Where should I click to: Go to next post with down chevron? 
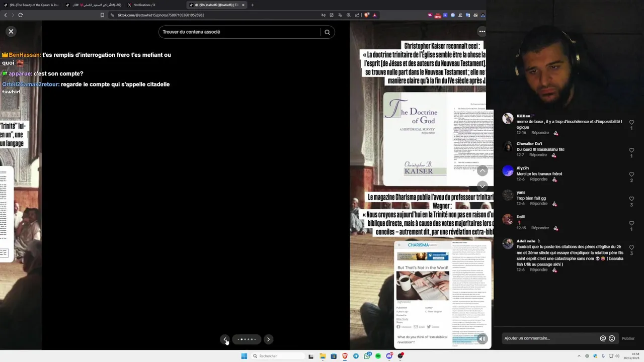coord(482,186)
